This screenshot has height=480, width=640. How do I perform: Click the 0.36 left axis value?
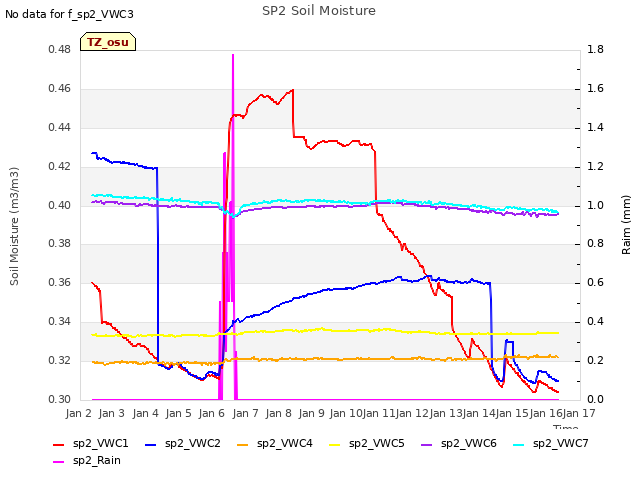pyautogui.click(x=60, y=282)
